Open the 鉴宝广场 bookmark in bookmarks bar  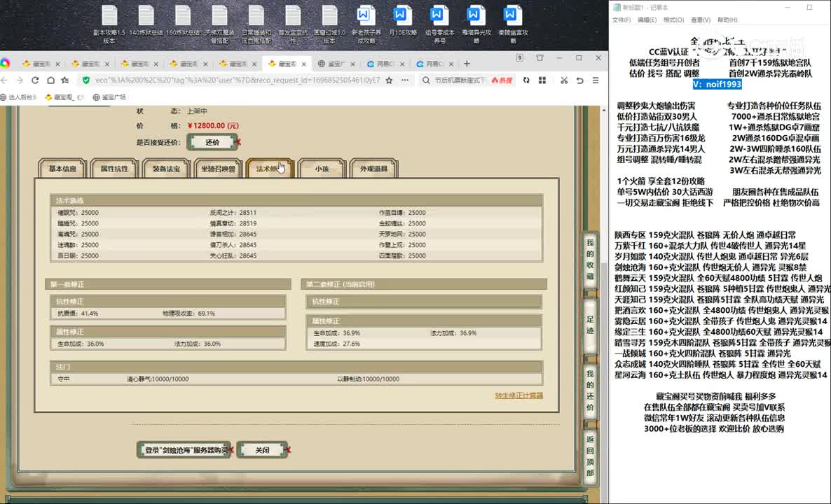pos(110,97)
